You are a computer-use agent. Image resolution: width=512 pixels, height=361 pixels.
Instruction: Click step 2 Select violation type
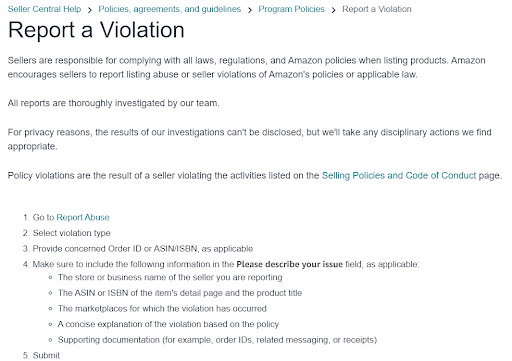[x=71, y=233]
